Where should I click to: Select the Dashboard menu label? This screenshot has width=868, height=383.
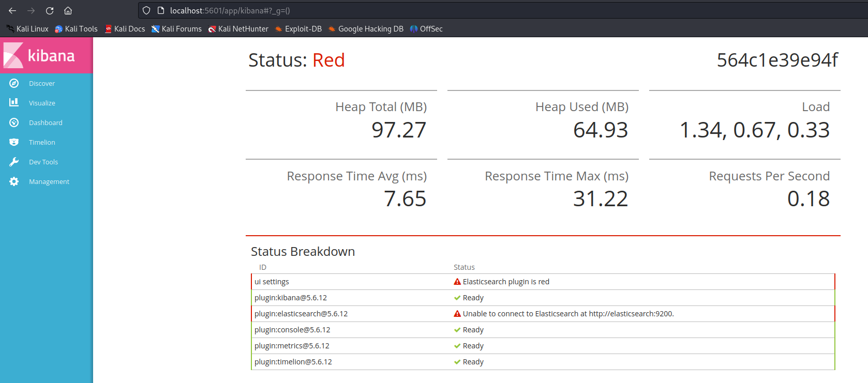pos(46,122)
